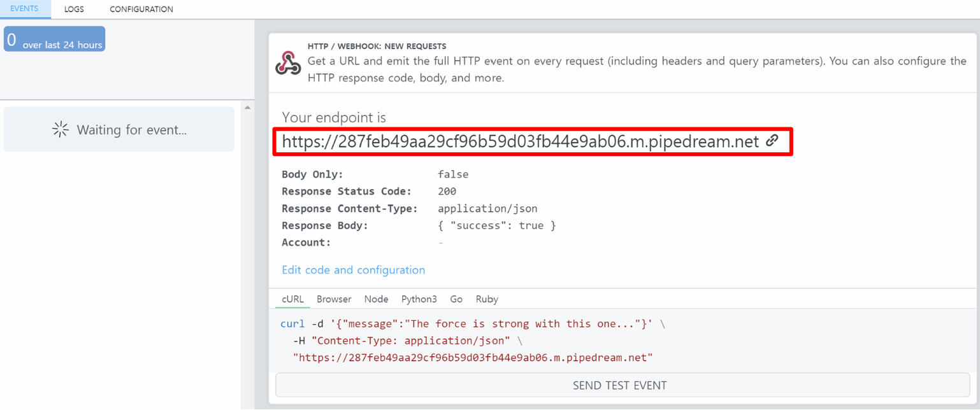This screenshot has height=410, width=980.
Task: Click the quoted URL in curl snippet
Action: (473, 358)
